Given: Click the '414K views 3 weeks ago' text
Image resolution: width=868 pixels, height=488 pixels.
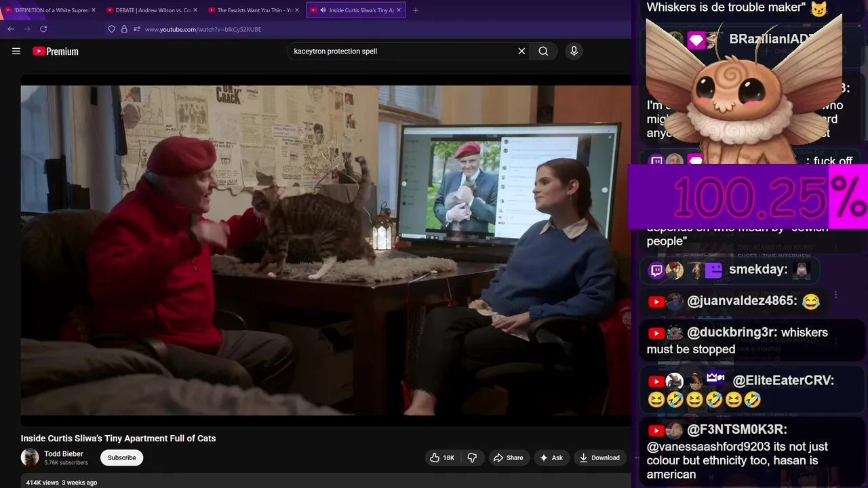Looking at the screenshot, I should tap(62, 483).
